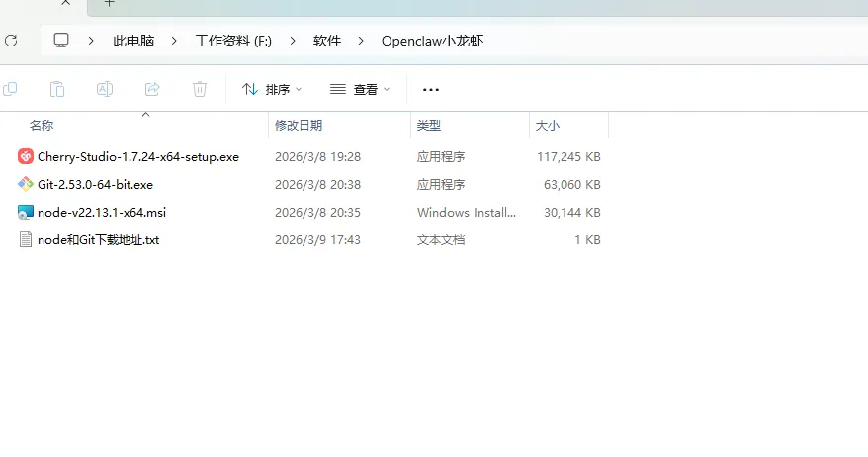
Task: Click the type 文本文档 cell
Action: point(441,239)
